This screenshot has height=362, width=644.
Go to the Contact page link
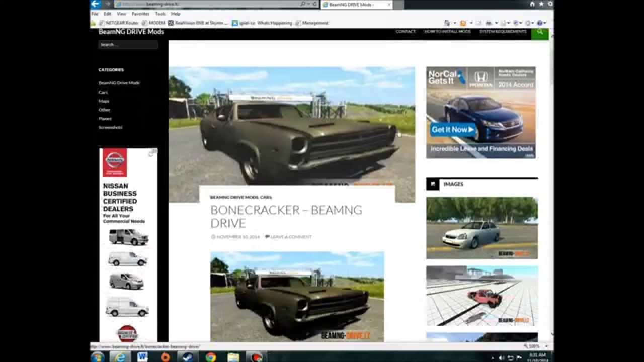406,32
